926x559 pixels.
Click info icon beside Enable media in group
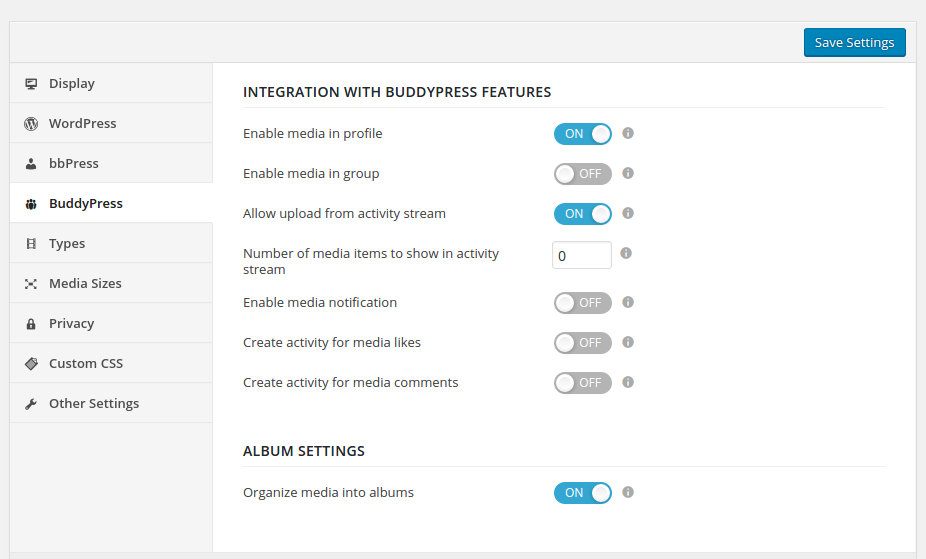[x=628, y=173]
